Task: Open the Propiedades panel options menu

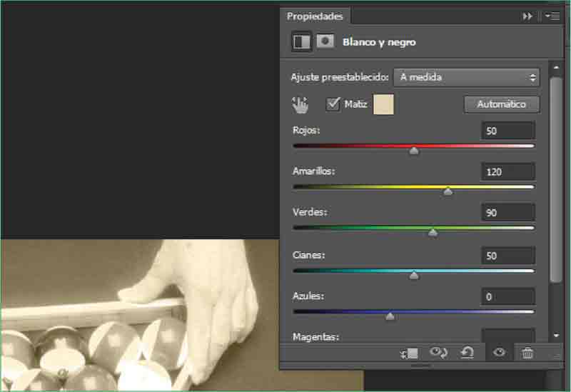Action: point(552,16)
